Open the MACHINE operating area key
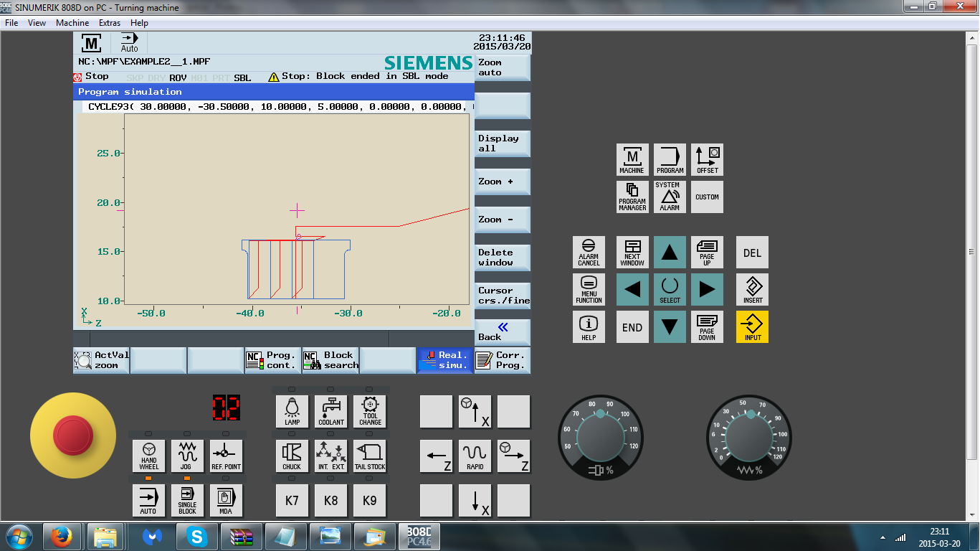The width and height of the screenshot is (980, 551). [x=632, y=159]
